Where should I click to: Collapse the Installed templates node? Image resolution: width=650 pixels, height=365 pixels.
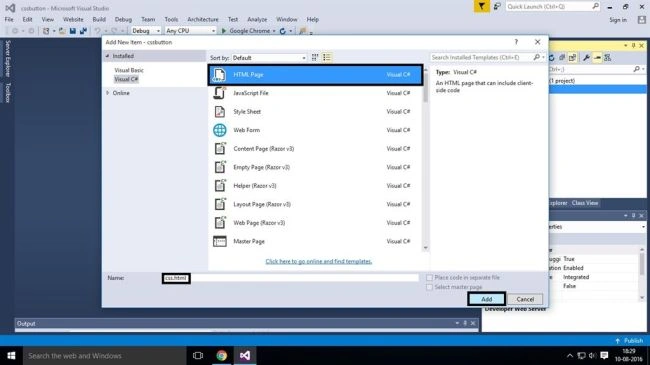(107, 56)
